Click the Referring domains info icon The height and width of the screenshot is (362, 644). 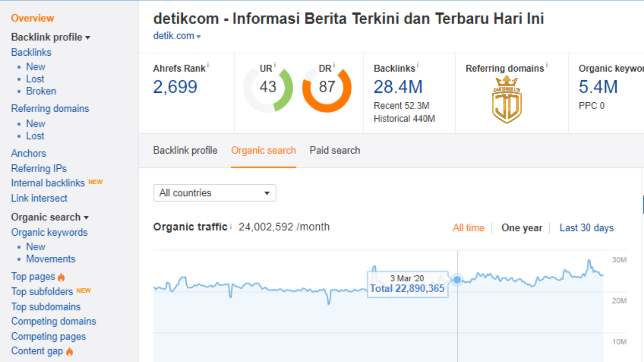click(x=546, y=65)
